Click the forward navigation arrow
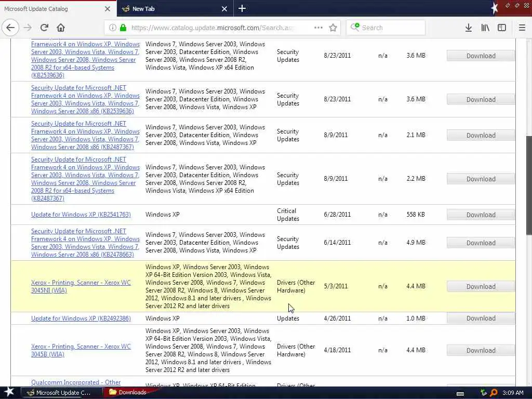Screen dimensions: 532x399 click(x=28, y=28)
